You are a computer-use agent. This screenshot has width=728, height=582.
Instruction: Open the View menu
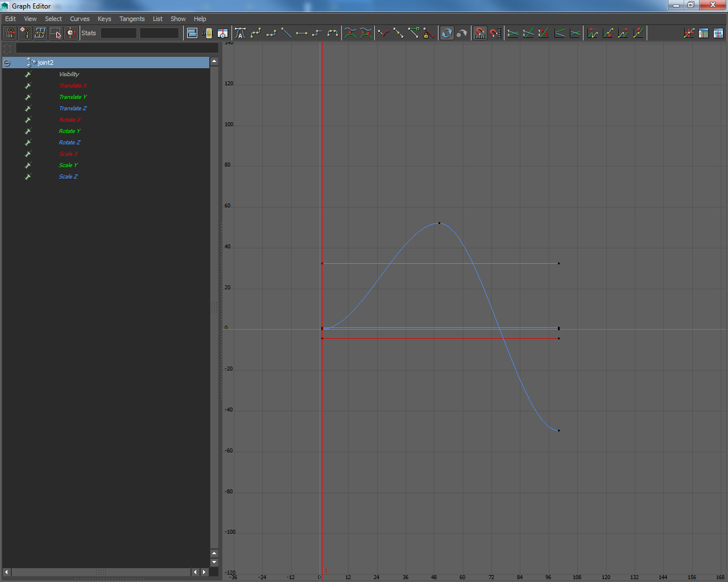(x=30, y=19)
